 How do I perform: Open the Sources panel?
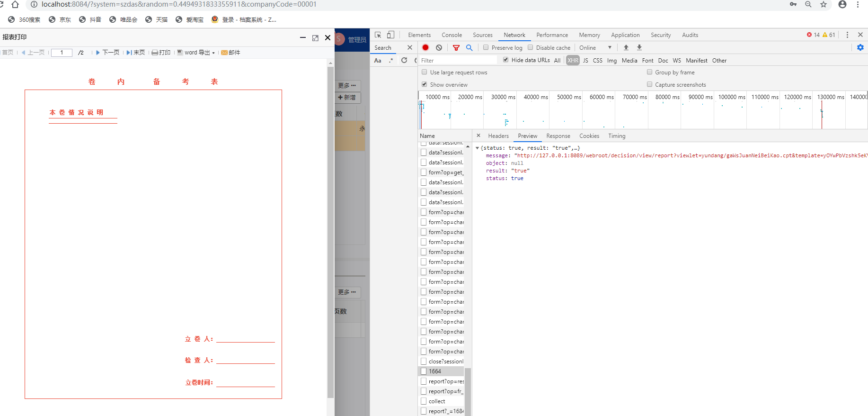483,35
